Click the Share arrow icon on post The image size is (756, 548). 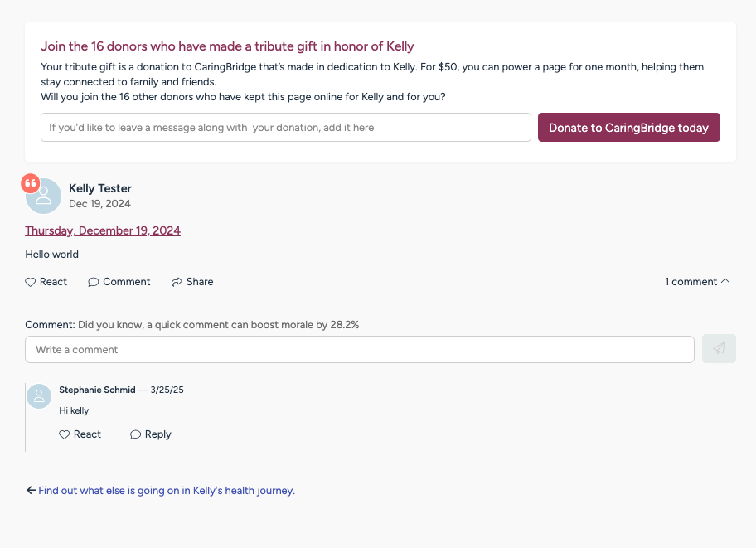pos(177,282)
